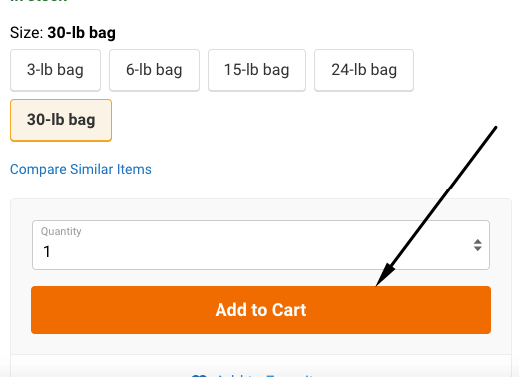The width and height of the screenshot is (519, 377).
Task: Click the Quantity field label
Action: pos(61,231)
